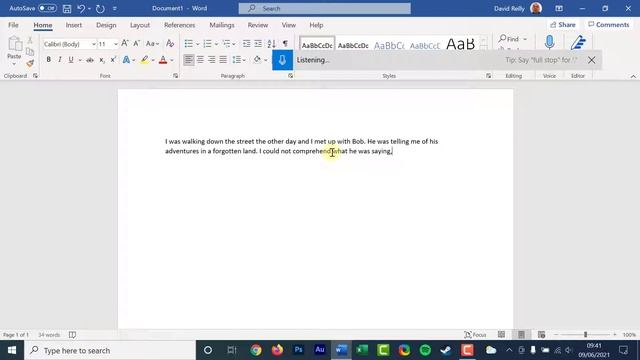The image size is (640, 360).
Task: Apply superscript formatting
Action: click(x=113, y=60)
